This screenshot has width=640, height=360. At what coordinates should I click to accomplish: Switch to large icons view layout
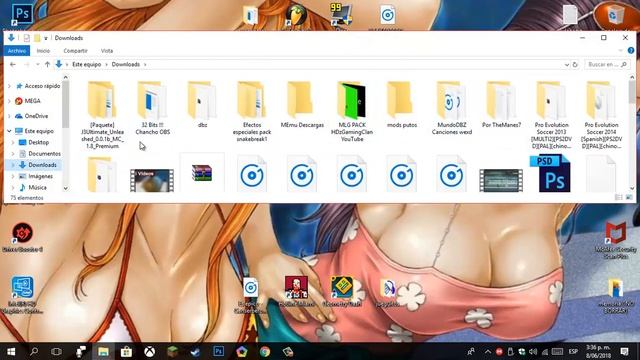point(629,198)
